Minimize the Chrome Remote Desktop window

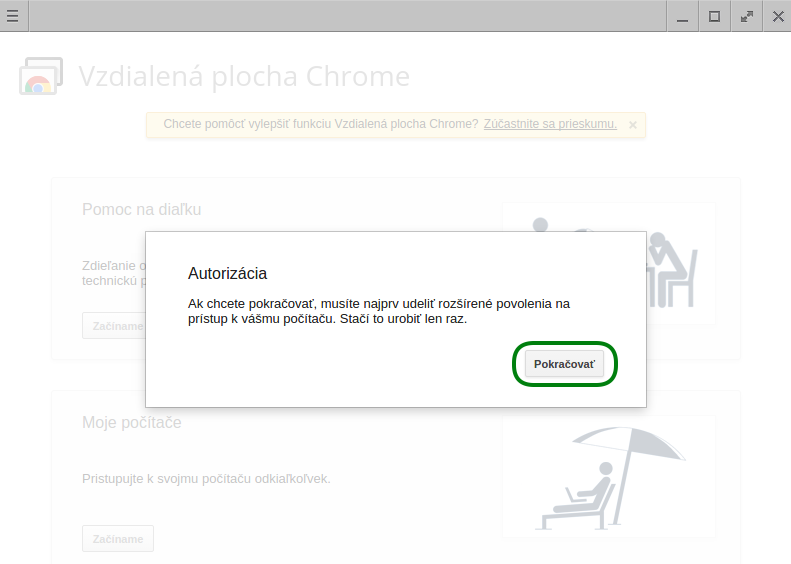coord(683,16)
